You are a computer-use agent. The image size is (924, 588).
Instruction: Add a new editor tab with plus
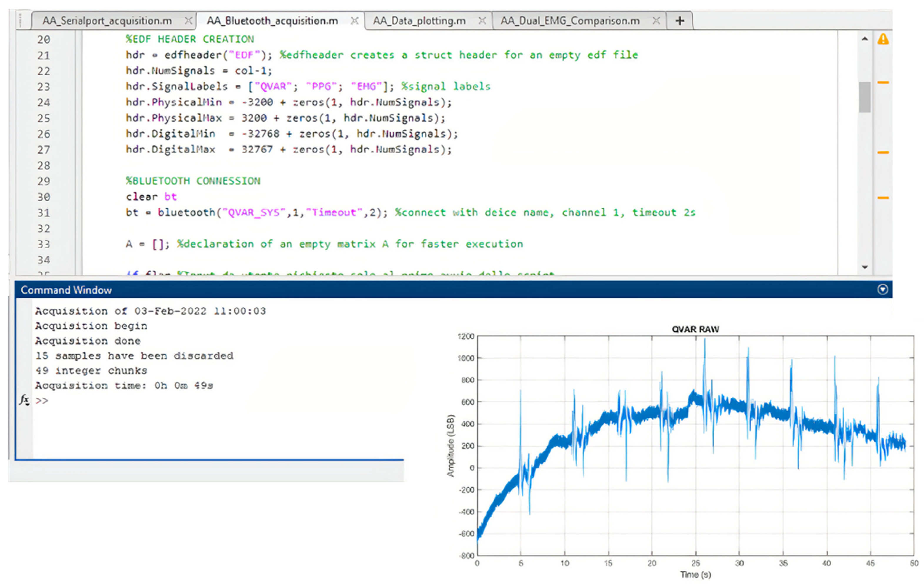[x=680, y=21]
